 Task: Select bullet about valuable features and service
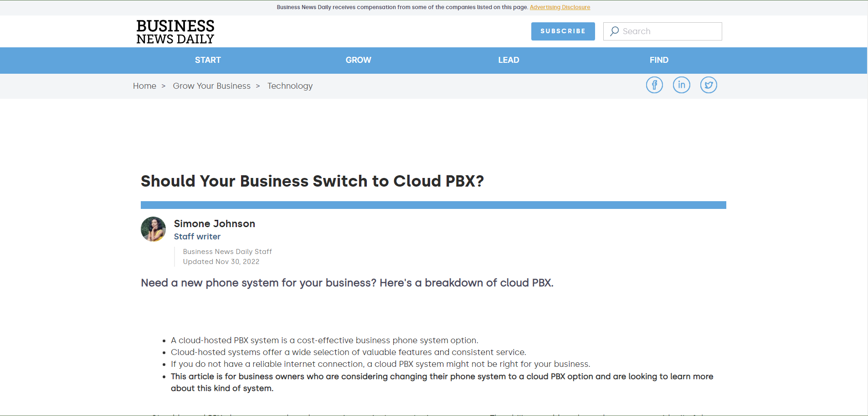coord(349,352)
